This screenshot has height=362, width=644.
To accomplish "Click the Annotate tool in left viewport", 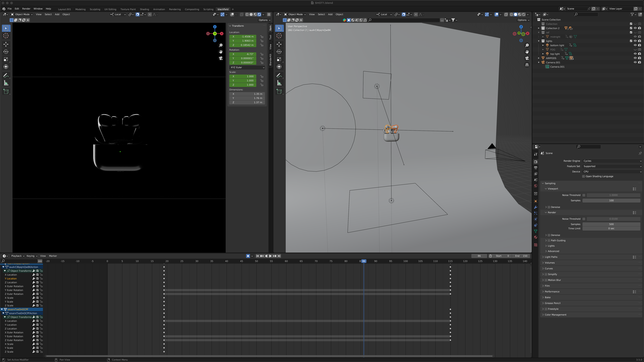I will [x=6, y=75].
